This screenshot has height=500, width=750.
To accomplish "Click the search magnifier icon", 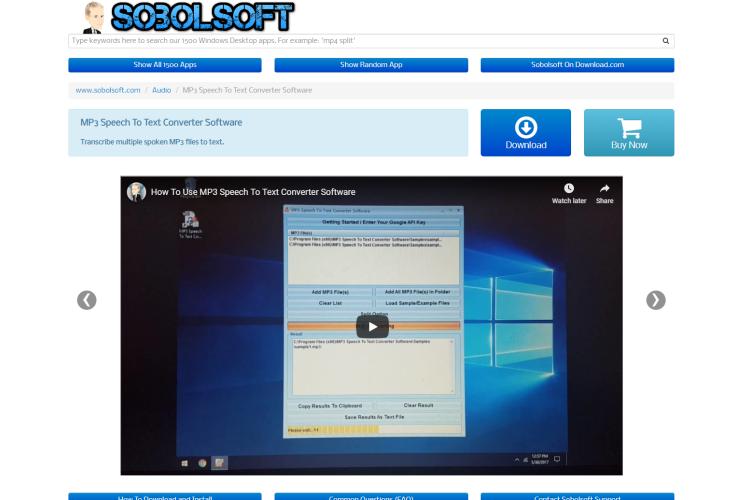I will 665,41.
